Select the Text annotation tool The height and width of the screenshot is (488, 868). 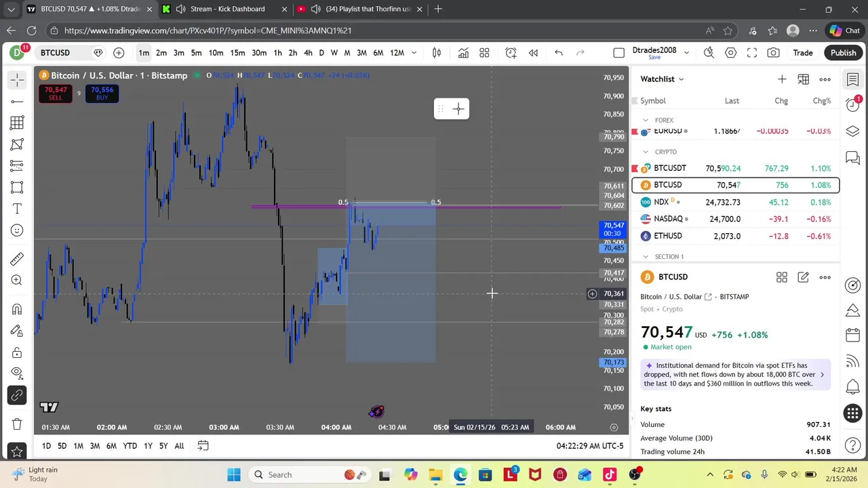[17, 209]
